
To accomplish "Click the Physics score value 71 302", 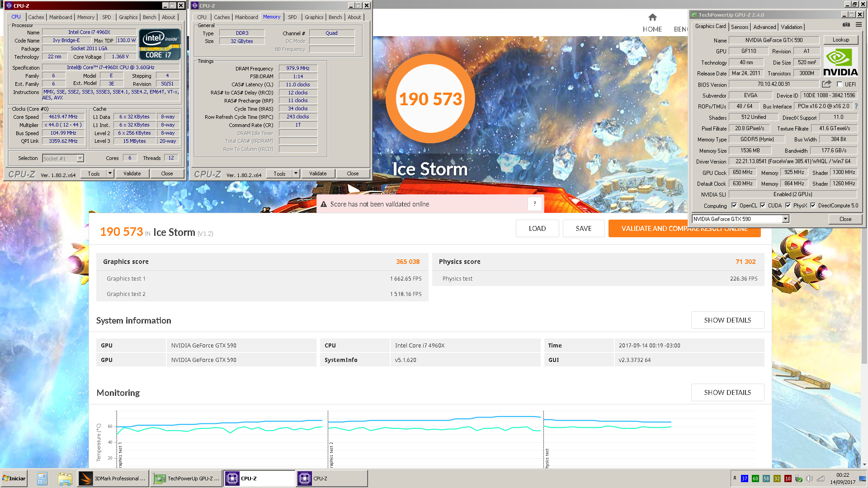I will (x=745, y=262).
